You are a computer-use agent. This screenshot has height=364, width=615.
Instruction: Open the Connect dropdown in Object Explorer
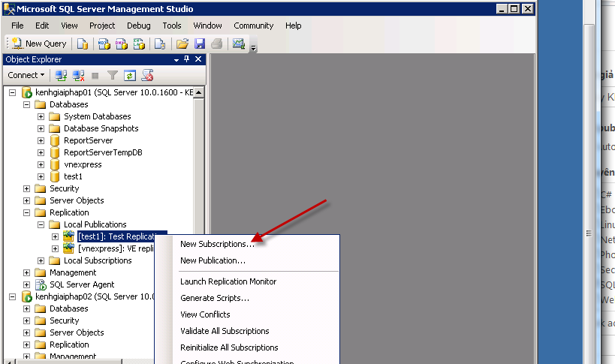[x=26, y=75]
